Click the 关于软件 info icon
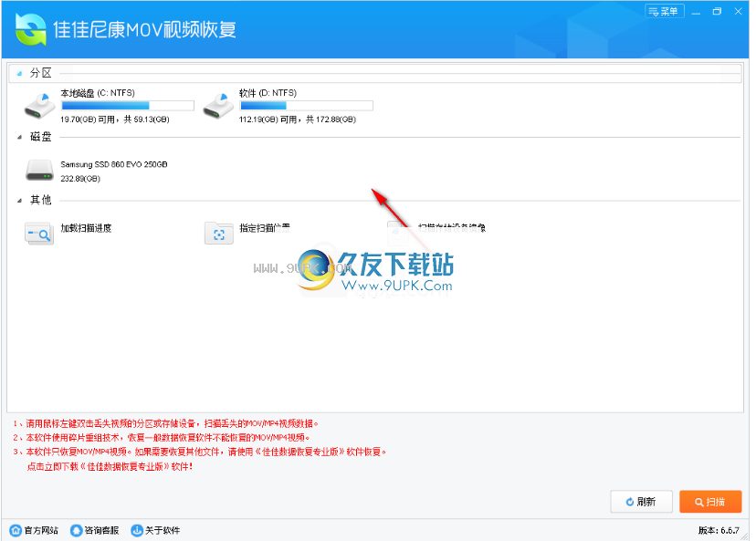756x541 pixels. coord(137,530)
